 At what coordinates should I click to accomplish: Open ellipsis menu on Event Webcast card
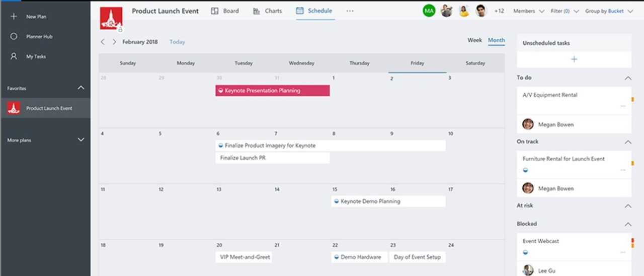pyautogui.click(x=623, y=252)
